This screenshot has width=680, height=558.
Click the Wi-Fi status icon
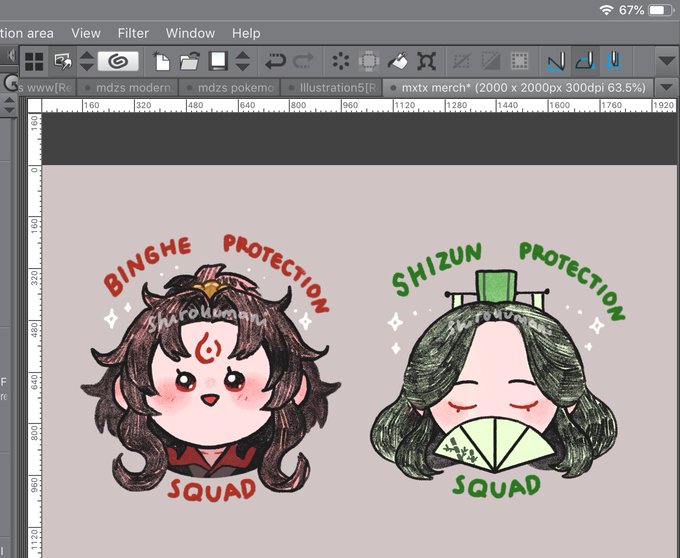pyautogui.click(x=607, y=10)
